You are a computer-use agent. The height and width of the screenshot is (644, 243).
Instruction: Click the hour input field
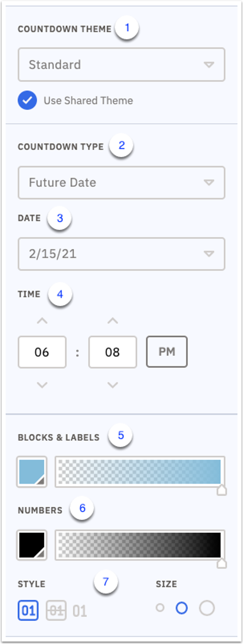[x=42, y=352]
